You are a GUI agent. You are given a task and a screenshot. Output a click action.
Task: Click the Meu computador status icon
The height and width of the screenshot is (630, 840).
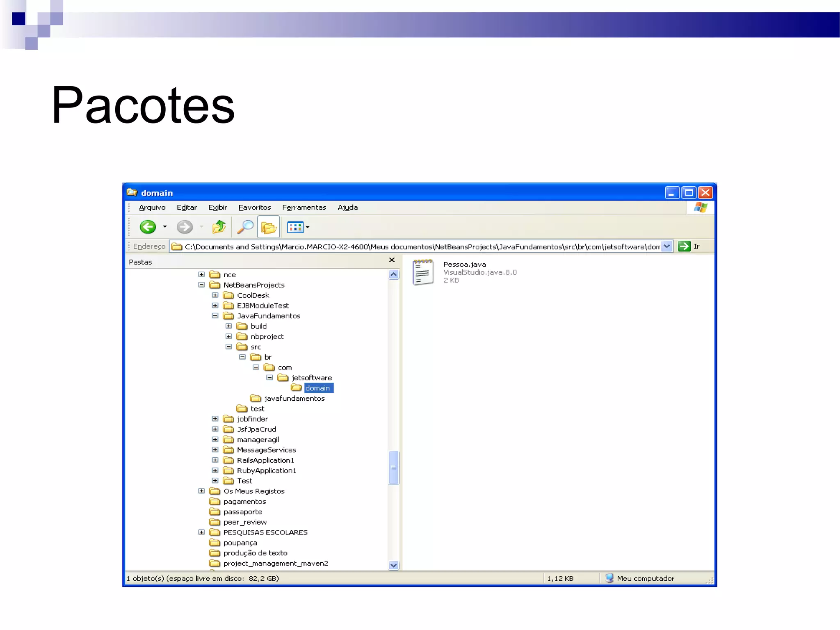click(609, 578)
